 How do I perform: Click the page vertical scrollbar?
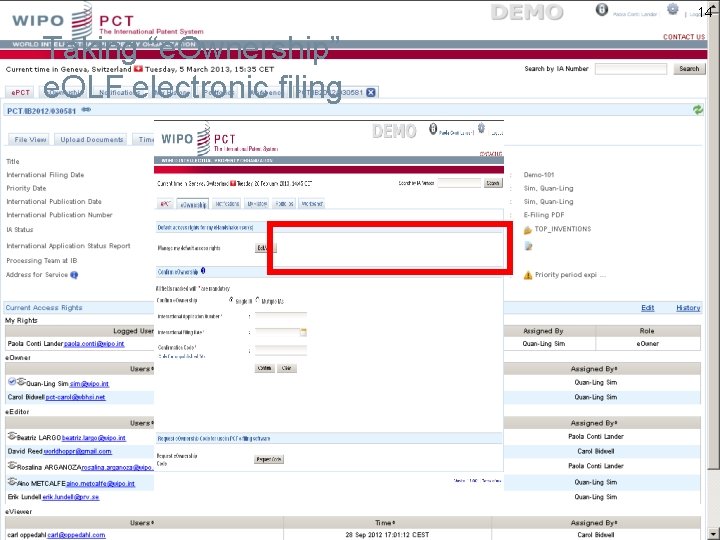point(714,270)
